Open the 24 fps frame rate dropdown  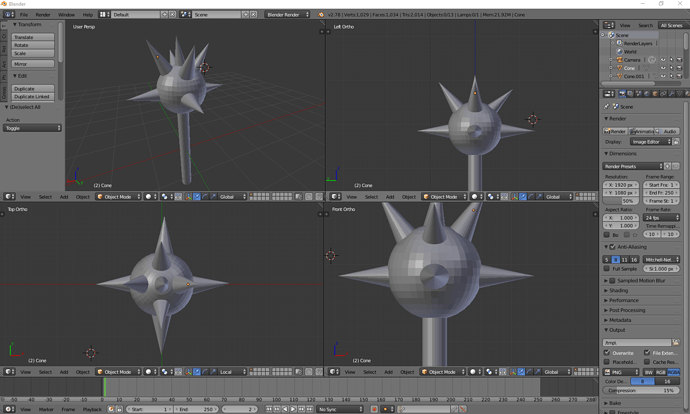(x=661, y=217)
